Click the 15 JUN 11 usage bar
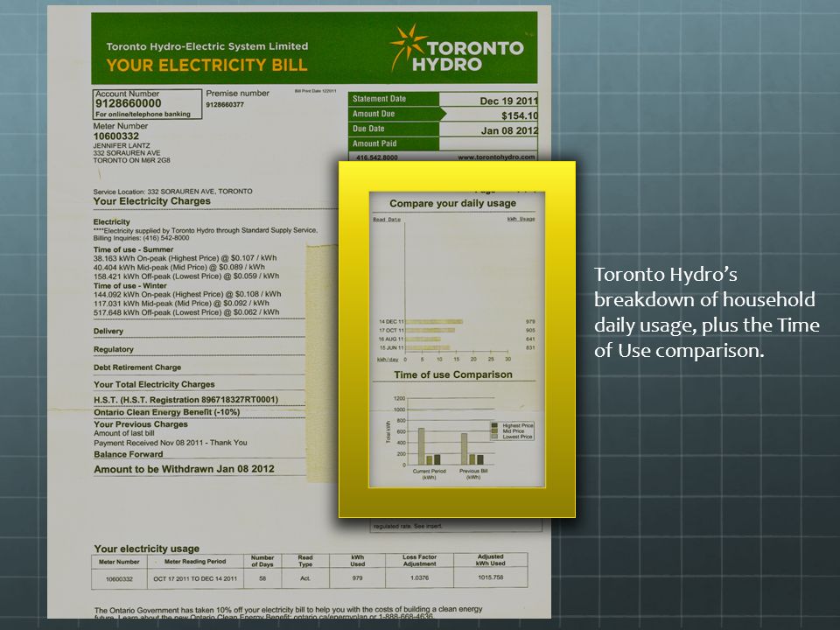The image size is (840, 630). 428,347
